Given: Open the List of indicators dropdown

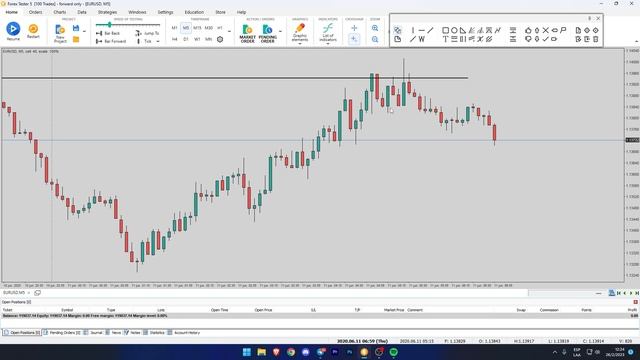Looking at the screenshot, I should click(328, 33).
